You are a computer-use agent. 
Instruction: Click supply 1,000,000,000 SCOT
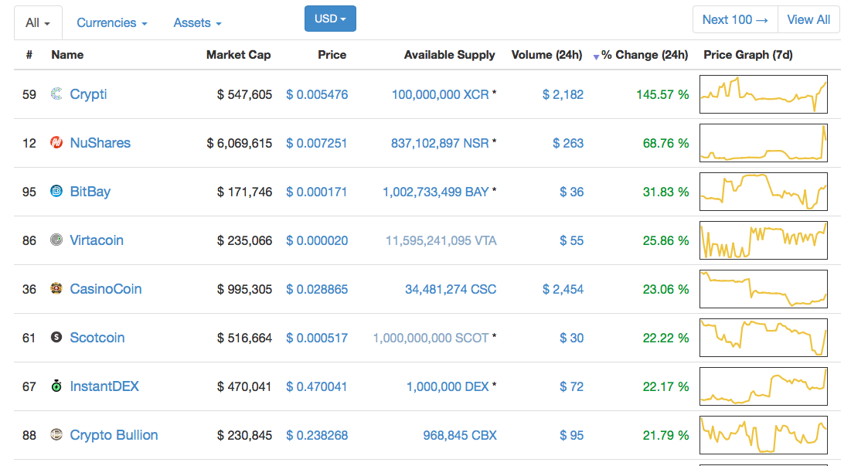431,338
